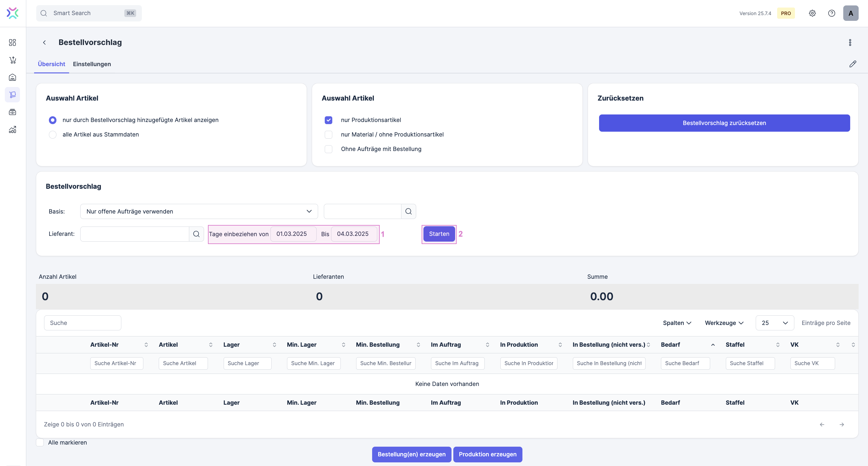868x466 pixels.
Task: Expand the Spalten dropdown
Action: (677, 323)
